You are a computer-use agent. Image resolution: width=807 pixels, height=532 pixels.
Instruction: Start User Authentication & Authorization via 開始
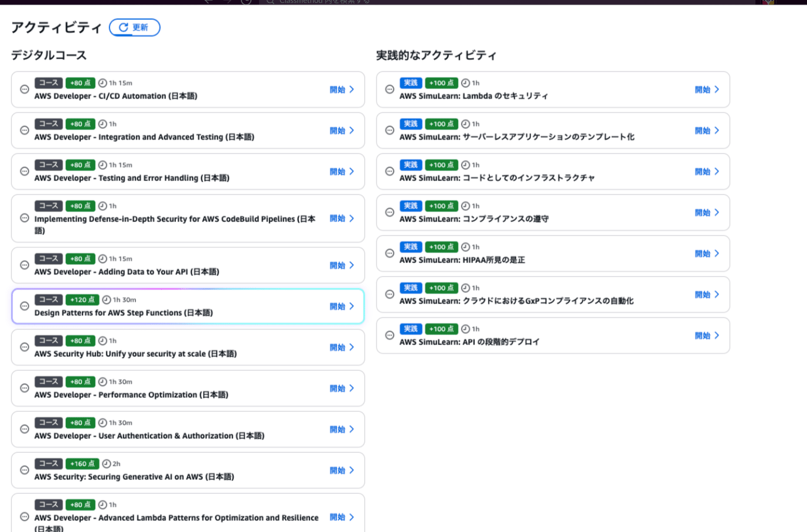tap(342, 429)
